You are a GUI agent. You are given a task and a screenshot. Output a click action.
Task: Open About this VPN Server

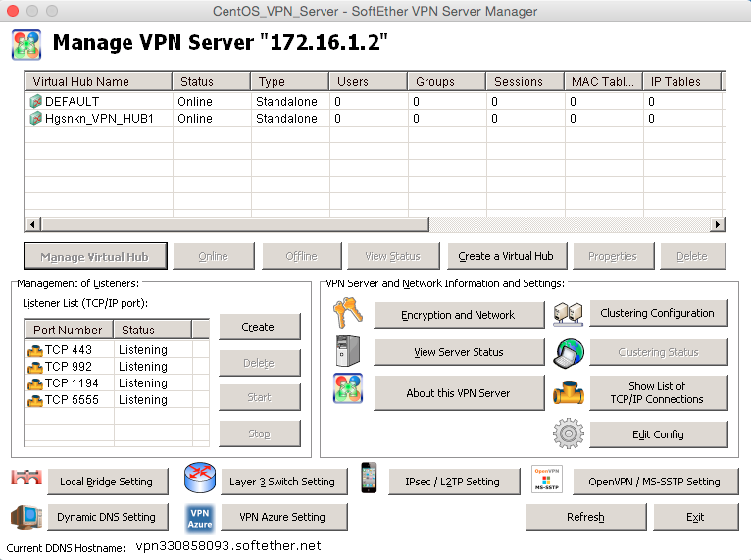pyautogui.click(x=459, y=393)
